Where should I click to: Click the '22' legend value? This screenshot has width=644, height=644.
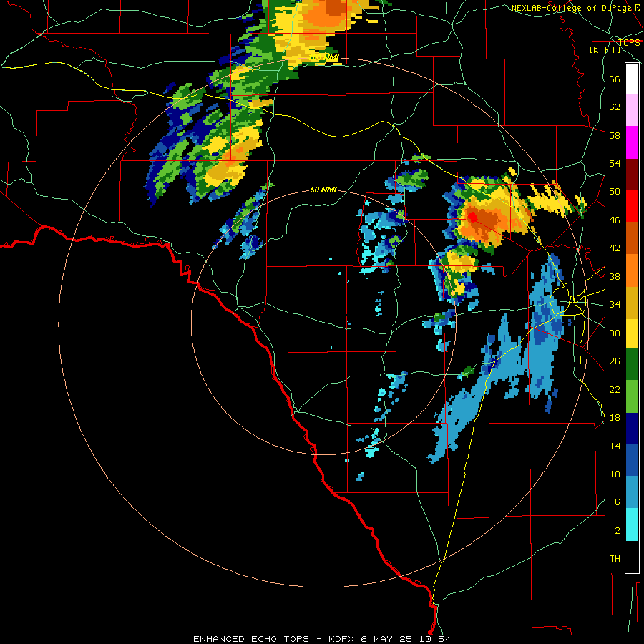(x=615, y=389)
